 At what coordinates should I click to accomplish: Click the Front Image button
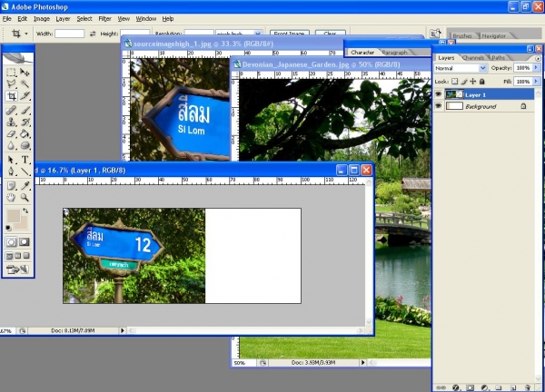tap(289, 34)
